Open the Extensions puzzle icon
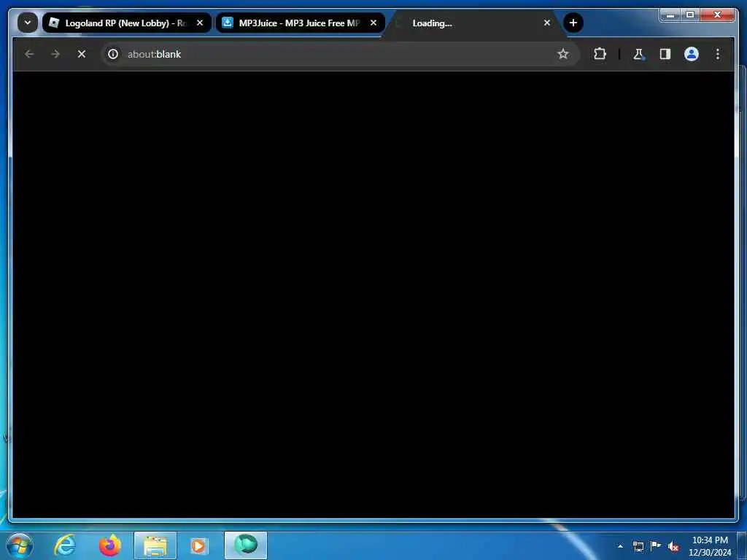The image size is (747, 560). point(600,54)
